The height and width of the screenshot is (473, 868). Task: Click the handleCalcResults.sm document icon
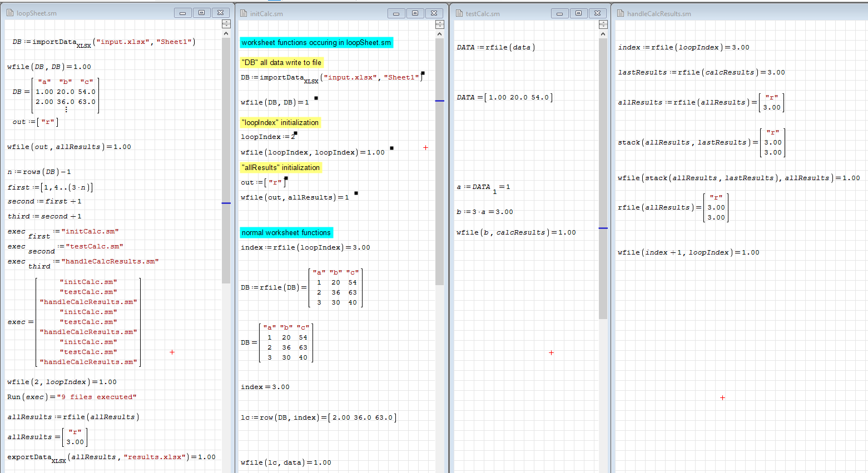click(x=620, y=13)
